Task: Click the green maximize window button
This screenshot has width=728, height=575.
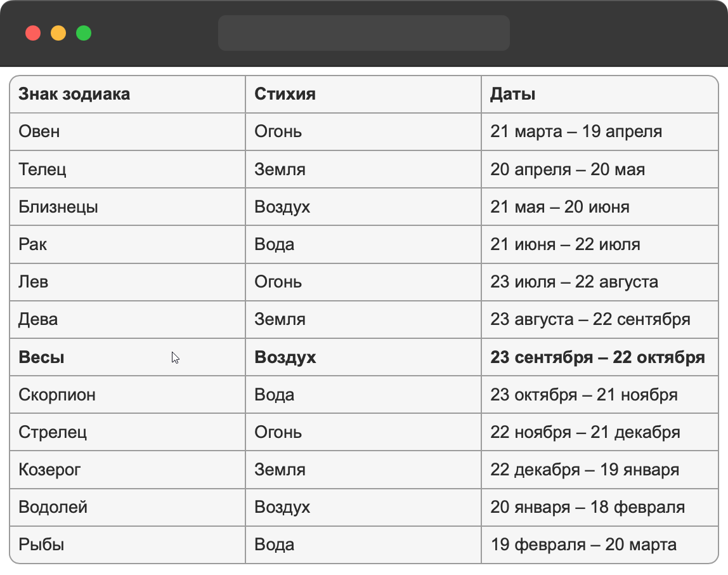Action: (84, 33)
